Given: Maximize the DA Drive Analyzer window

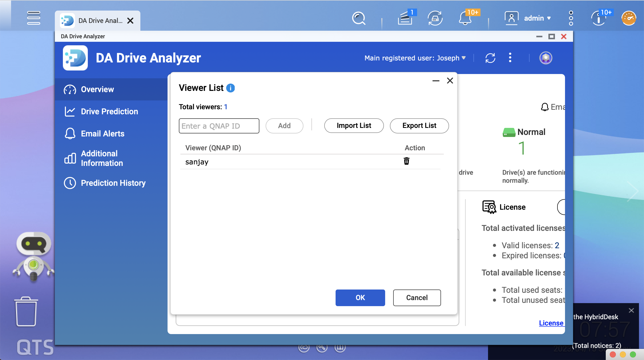Looking at the screenshot, I should click(552, 37).
